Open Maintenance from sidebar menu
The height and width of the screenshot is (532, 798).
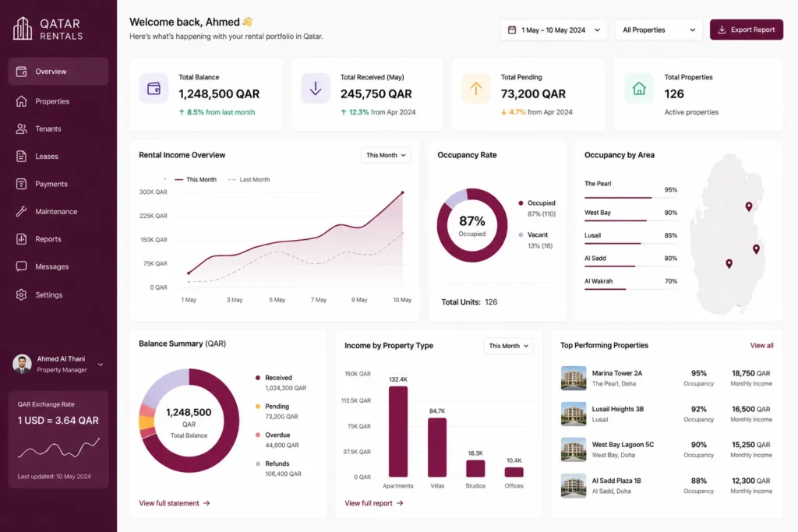(x=58, y=211)
